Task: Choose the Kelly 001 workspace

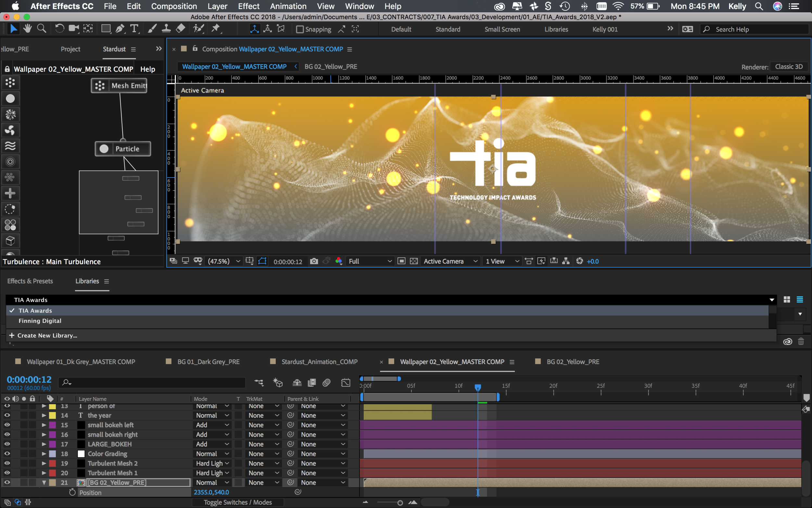Action: coord(605,29)
